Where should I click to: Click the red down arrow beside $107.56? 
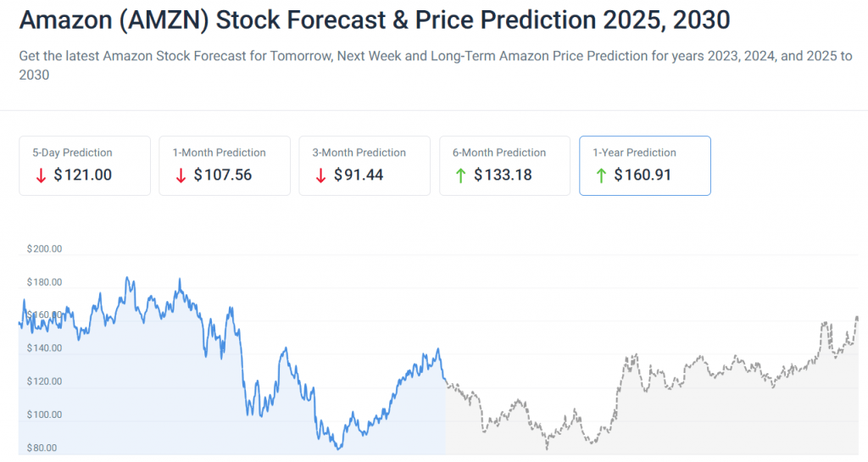pos(180,175)
